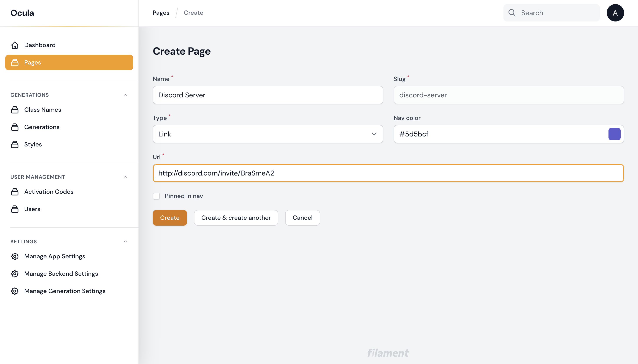Select the highlighted Pages menu item
638x364 pixels.
click(x=69, y=62)
